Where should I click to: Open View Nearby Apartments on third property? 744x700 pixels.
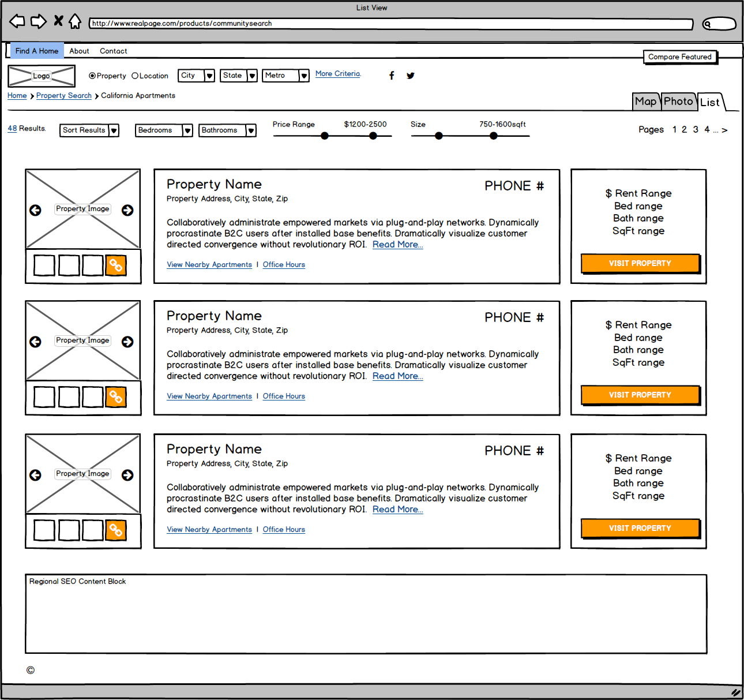pos(209,530)
